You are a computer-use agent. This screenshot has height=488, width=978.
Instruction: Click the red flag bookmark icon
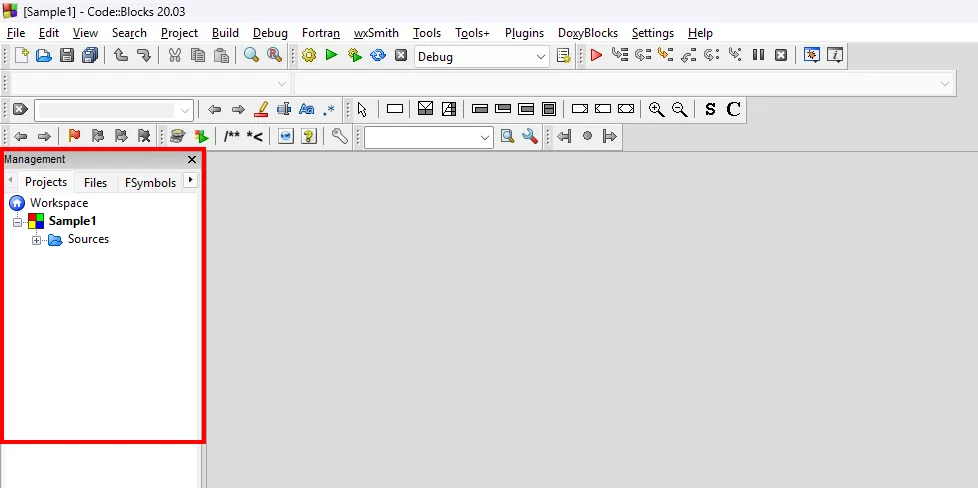[x=74, y=136]
